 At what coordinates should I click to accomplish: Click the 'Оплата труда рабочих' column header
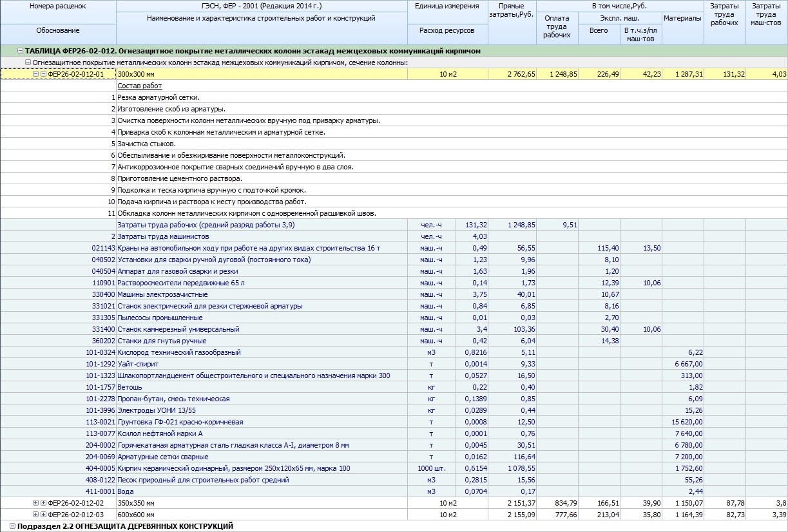pyautogui.click(x=557, y=27)
